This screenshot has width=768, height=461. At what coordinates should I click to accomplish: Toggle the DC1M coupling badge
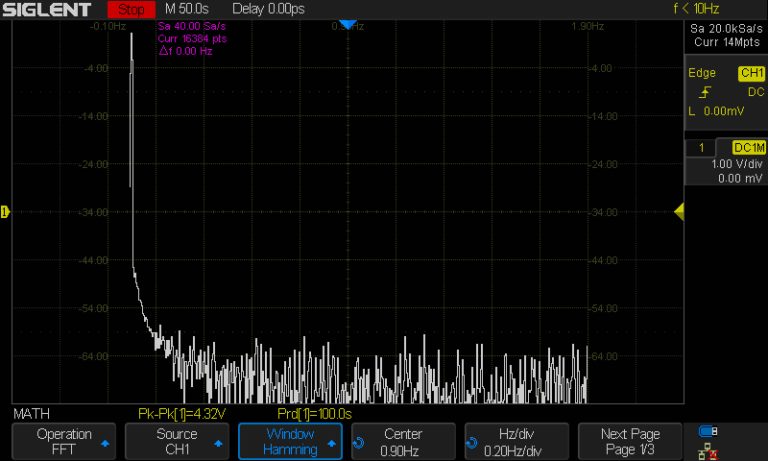tap(747, 147)
